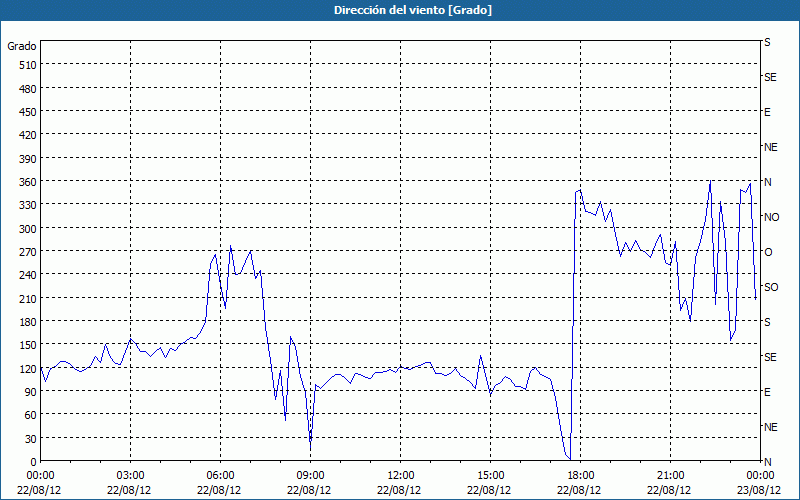Click the 15:00 time label on x-axis
Image resolution: width=800 pixels, height=500 pixels.
click(490, 476)
